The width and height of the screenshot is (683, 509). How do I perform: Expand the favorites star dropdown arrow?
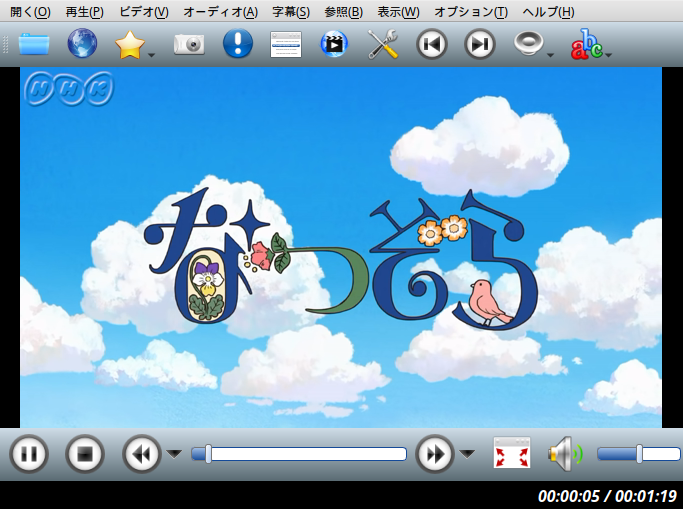(x=152, y=55)
